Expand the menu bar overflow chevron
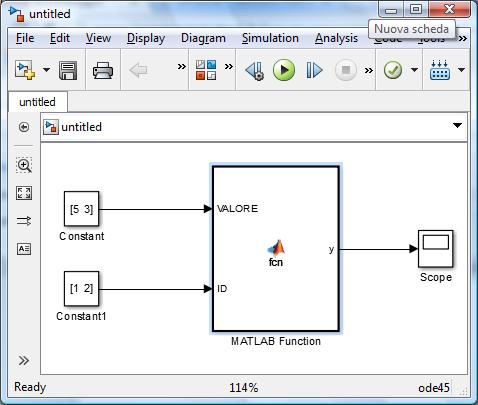The image size is (478, 405). pos(463,39)
